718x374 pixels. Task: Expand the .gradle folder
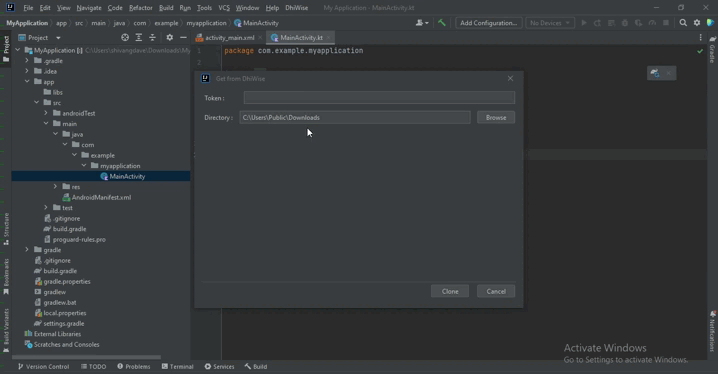[27, 60]
